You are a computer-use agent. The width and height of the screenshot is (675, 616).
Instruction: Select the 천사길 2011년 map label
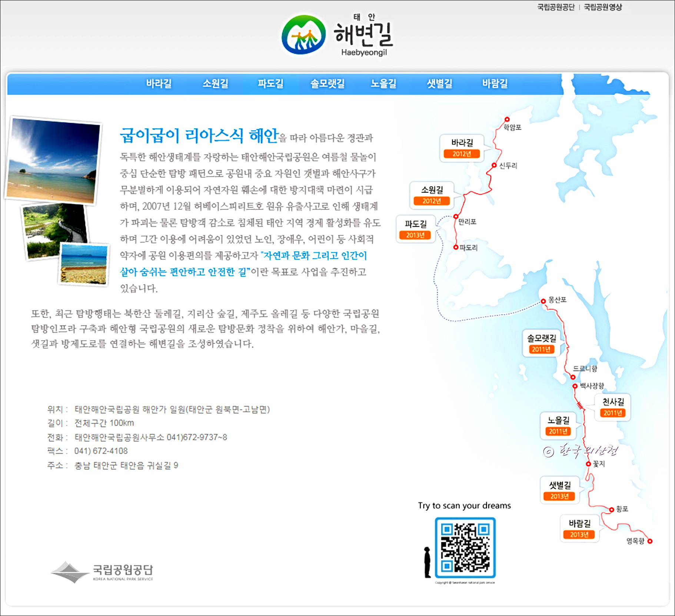coord(613,407)
